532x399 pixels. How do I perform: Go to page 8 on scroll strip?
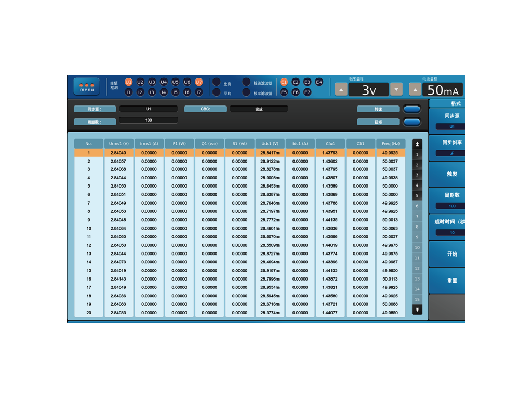417,227
